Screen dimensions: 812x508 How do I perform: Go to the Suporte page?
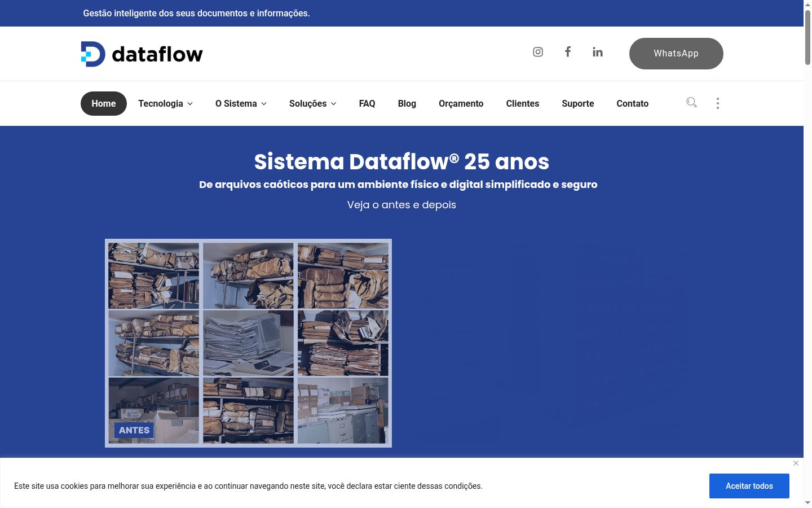click(578, 103)
